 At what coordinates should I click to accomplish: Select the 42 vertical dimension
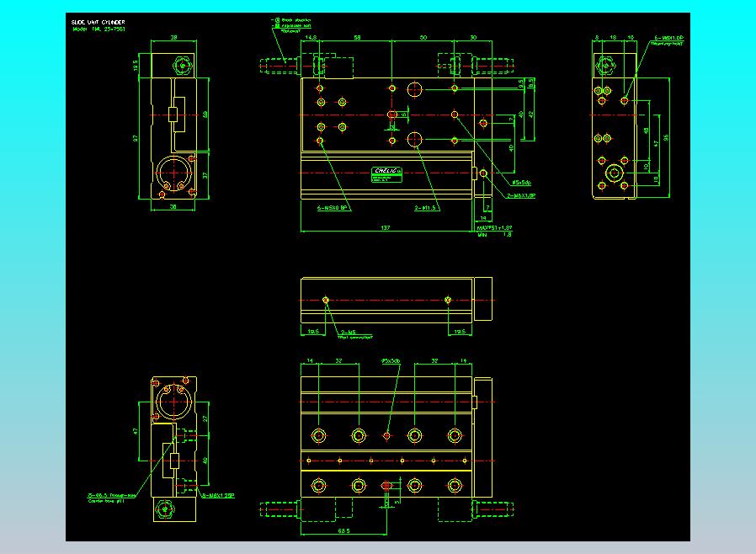pos(531,115)
